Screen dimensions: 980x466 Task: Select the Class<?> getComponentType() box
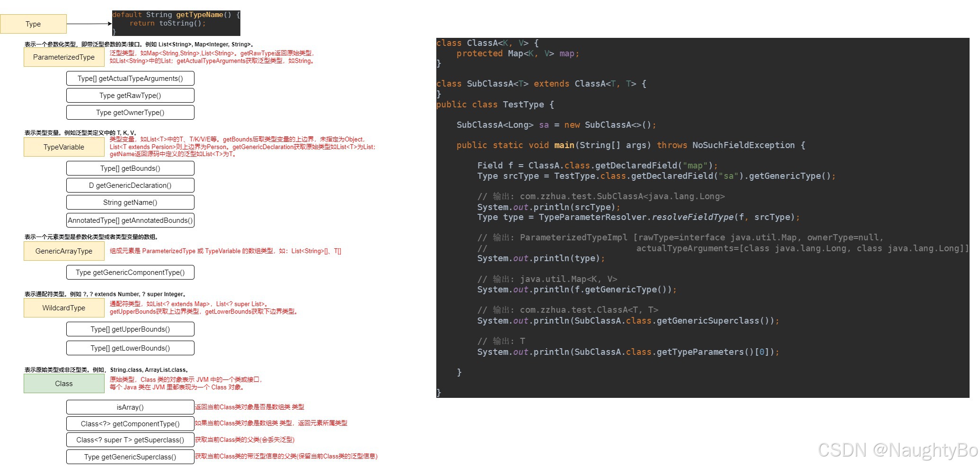tap(130, 423)
